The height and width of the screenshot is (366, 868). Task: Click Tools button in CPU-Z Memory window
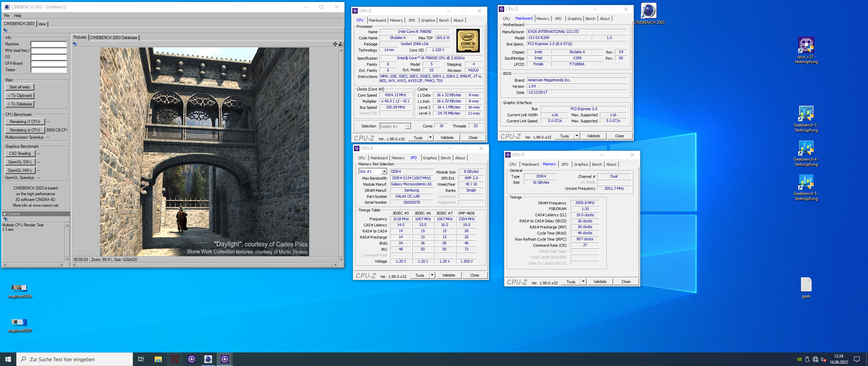[571, 282]
